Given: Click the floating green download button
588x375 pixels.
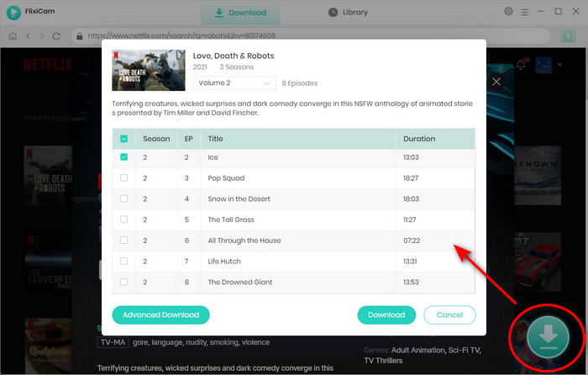Looking at the screenshot, I should (x=548, y=336).
